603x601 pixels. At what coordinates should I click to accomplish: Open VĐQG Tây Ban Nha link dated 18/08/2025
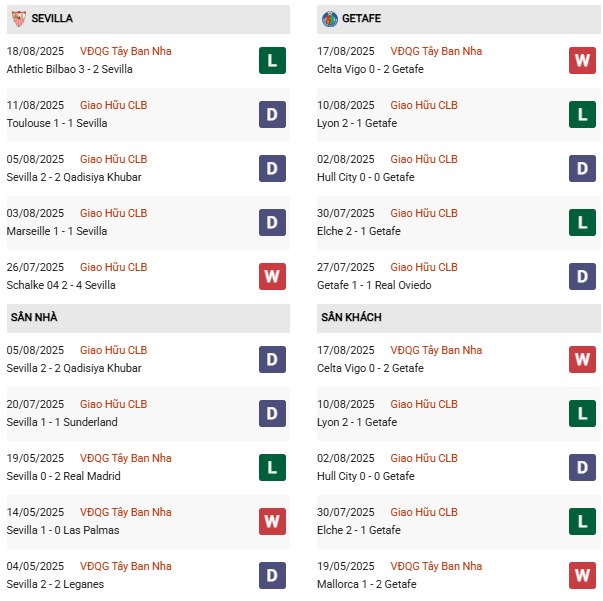point(126,51)
